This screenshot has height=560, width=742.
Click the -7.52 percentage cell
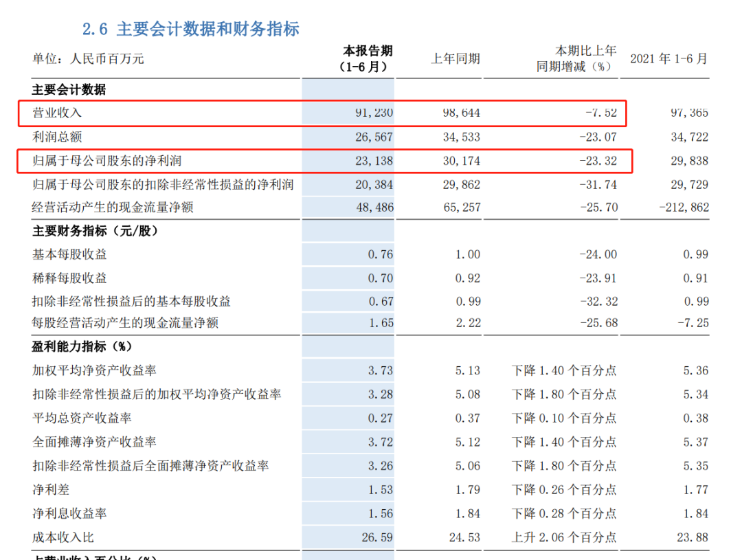(601, 113)
